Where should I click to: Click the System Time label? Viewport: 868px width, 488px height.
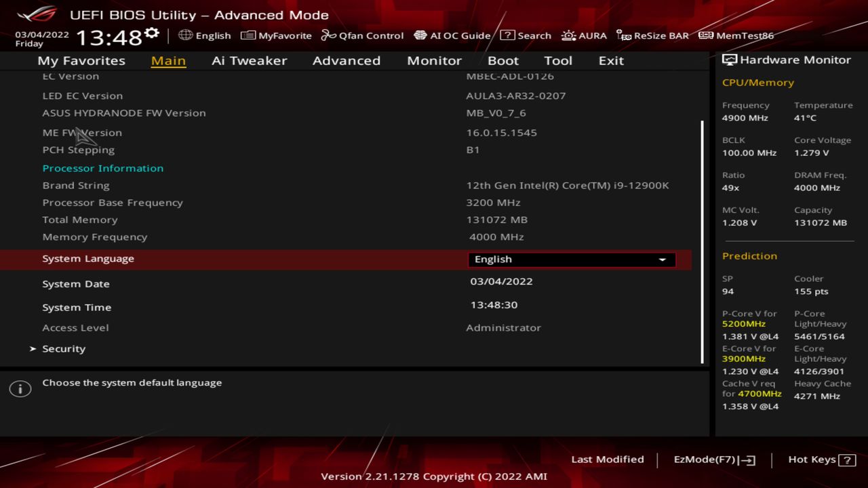pyautogui.click(x=77, y=308)
